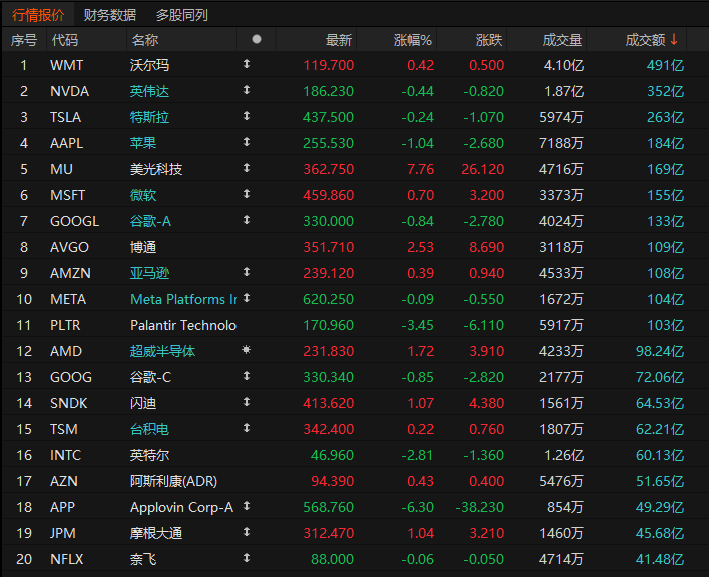The height and width of the screenshot is (577, 709).
Task: Open stock name 英伟达
Action: (x=149, y=91)
